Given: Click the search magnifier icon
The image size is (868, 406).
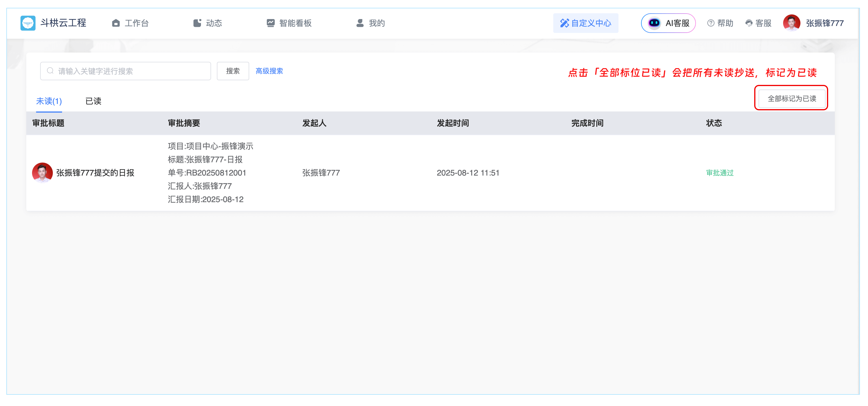Looking at the screenshot, I should (50, 71).
